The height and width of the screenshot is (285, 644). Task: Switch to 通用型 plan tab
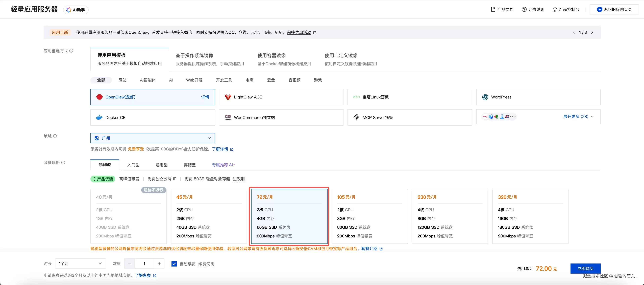pos(161,165)
